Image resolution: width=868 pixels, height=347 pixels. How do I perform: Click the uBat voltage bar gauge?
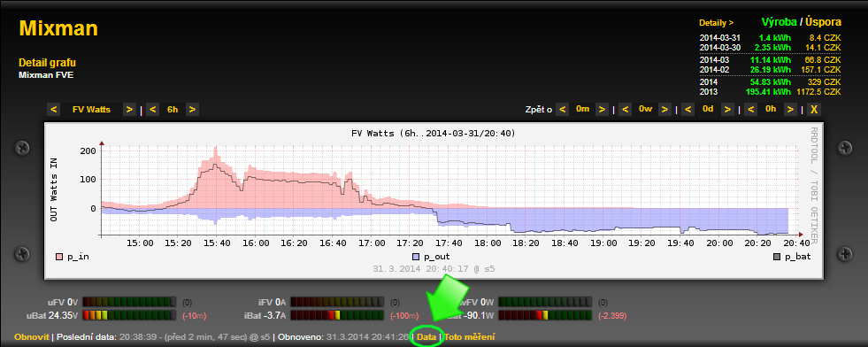click(129, 315)
